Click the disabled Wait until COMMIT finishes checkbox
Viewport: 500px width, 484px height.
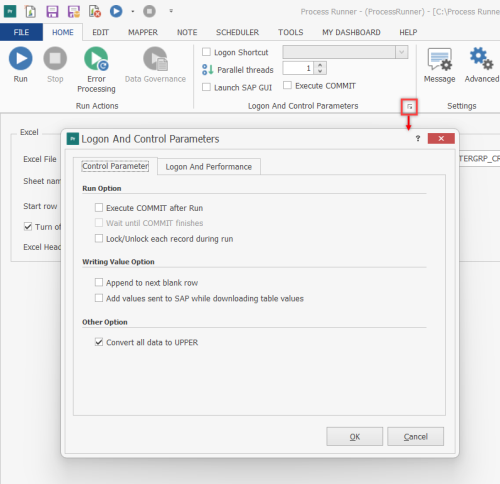99,223
